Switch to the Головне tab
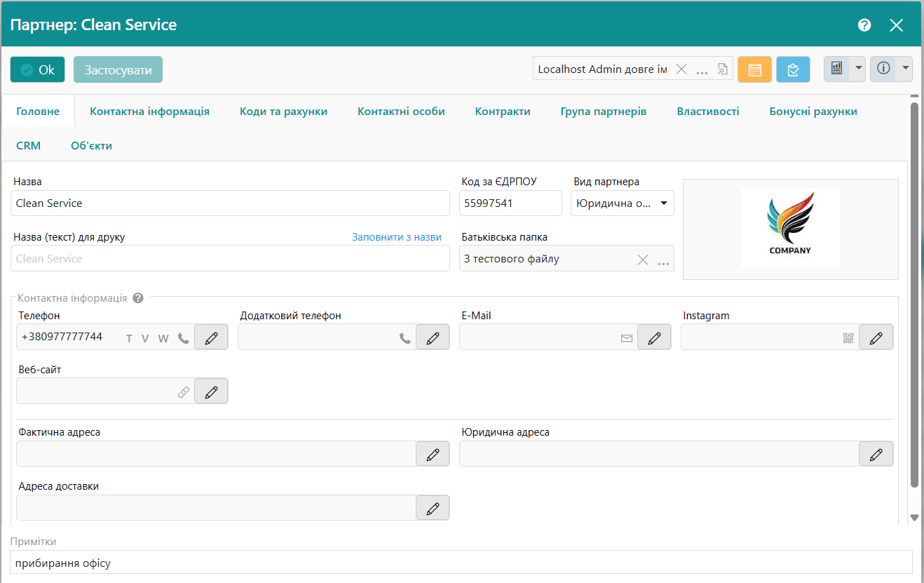Screen dimensions: 924x583 [x=38, y=112]
